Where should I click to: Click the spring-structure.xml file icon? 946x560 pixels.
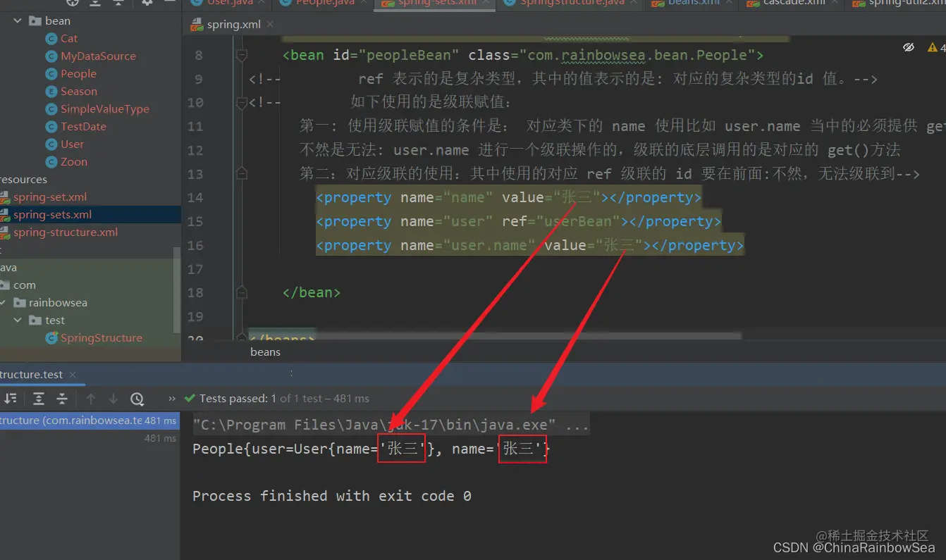coord(5,232)
